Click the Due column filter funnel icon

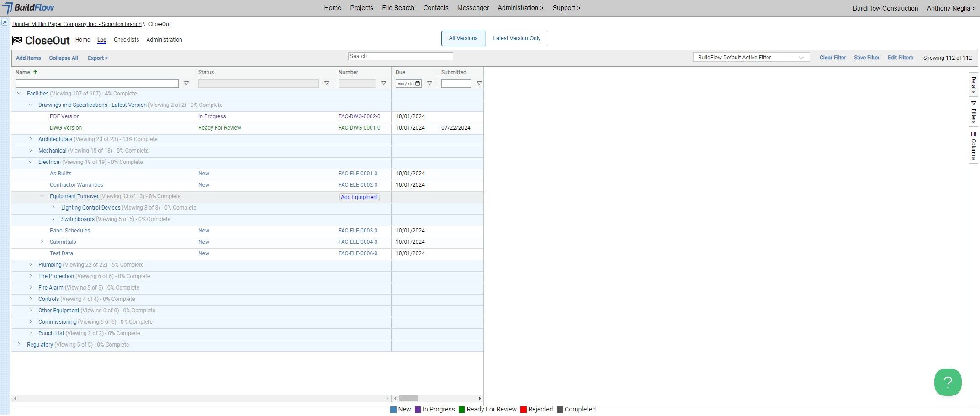[429, 84]
